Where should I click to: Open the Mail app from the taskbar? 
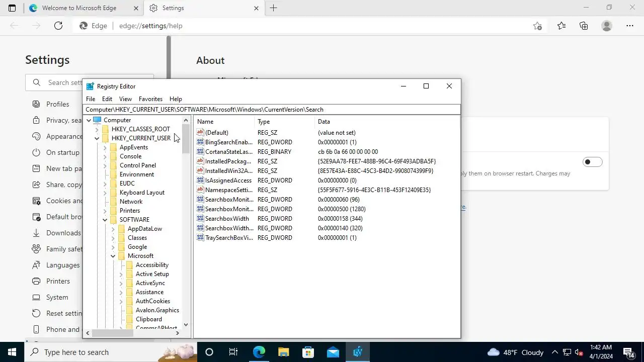click(333, 352)
